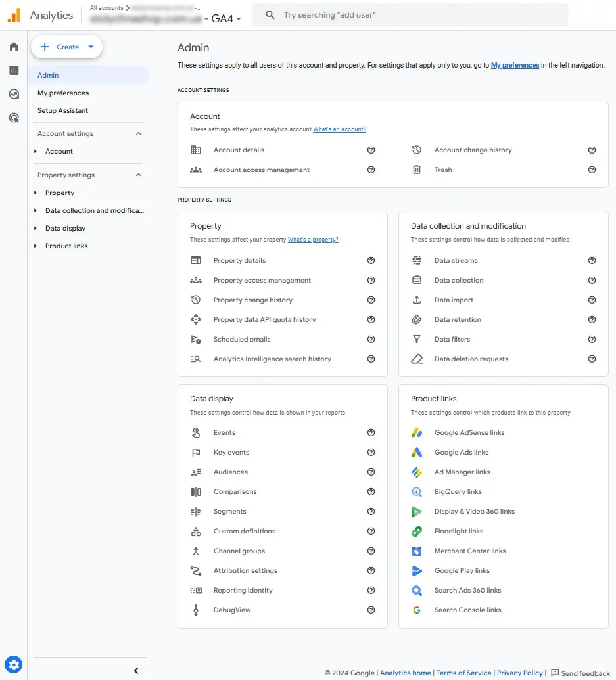Click the Key events flag icon
Screen dimensions: 616x680
196,452
